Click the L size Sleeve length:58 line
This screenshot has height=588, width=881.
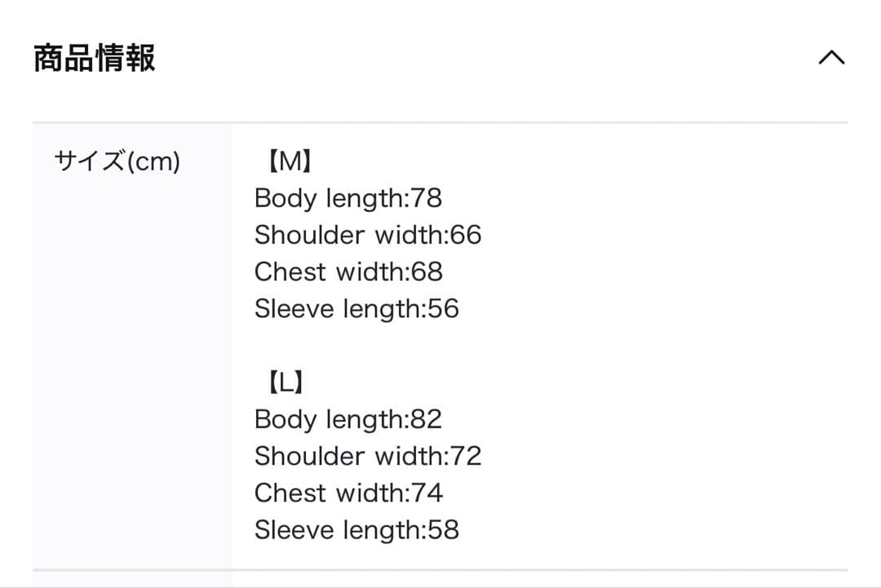[x=356, y=530]
